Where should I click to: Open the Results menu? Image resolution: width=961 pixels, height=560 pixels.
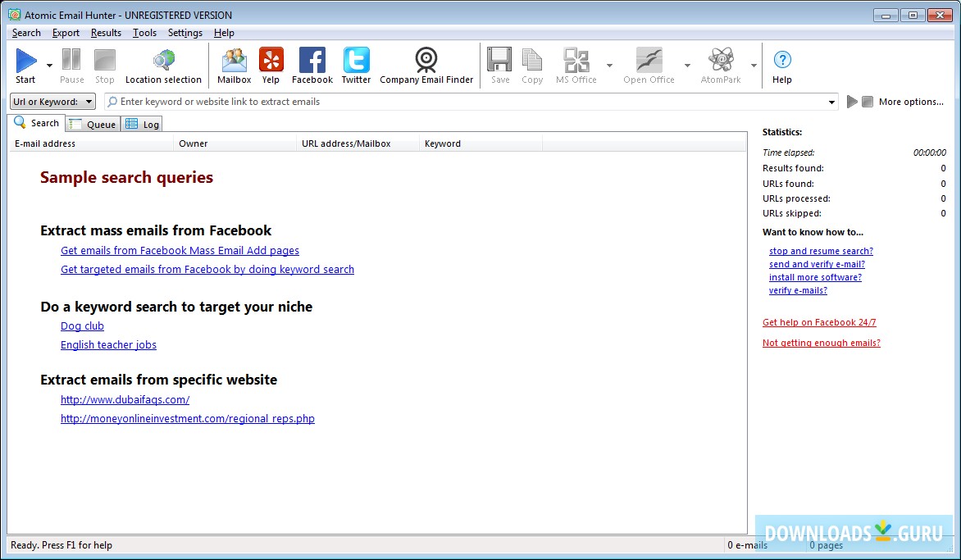pos(106,33)
